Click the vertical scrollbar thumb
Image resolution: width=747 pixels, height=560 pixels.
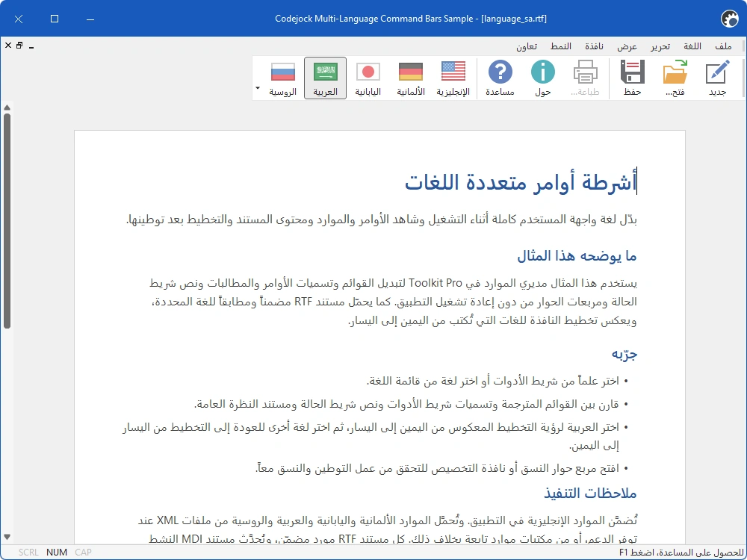click(7, 220)
